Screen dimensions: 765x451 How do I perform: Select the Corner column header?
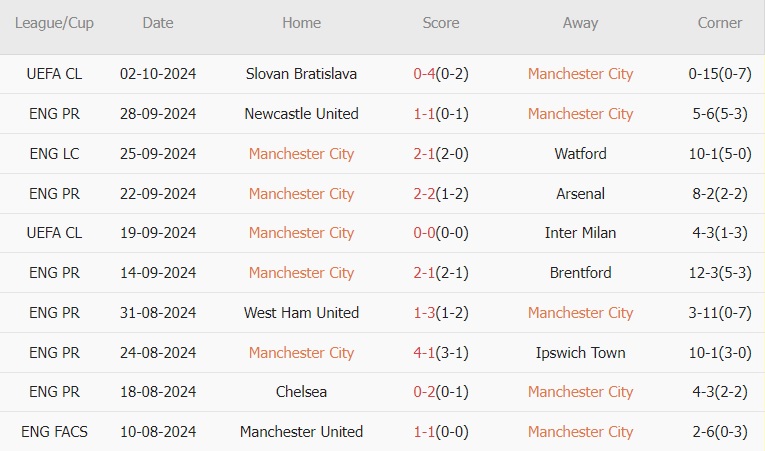720,23
